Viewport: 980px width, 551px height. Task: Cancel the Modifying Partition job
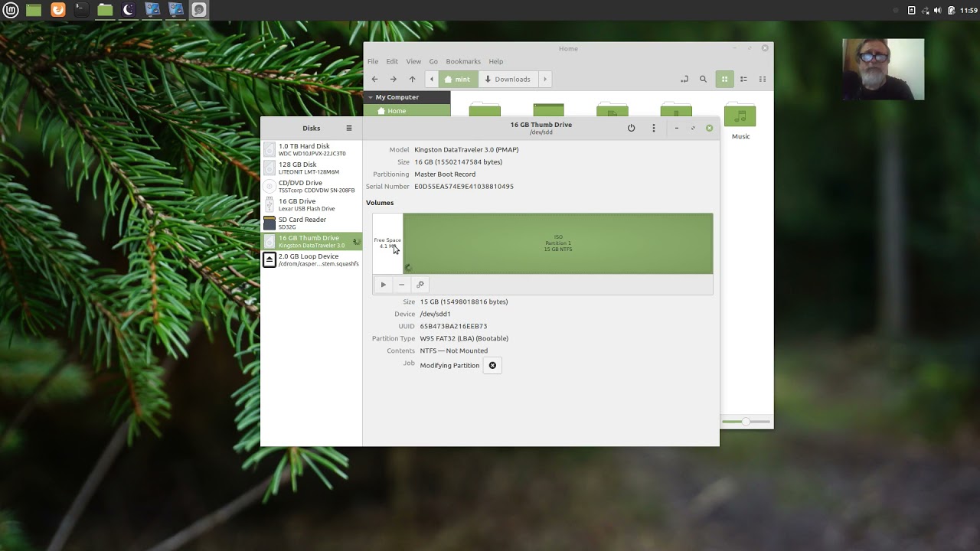click(492, 365)
